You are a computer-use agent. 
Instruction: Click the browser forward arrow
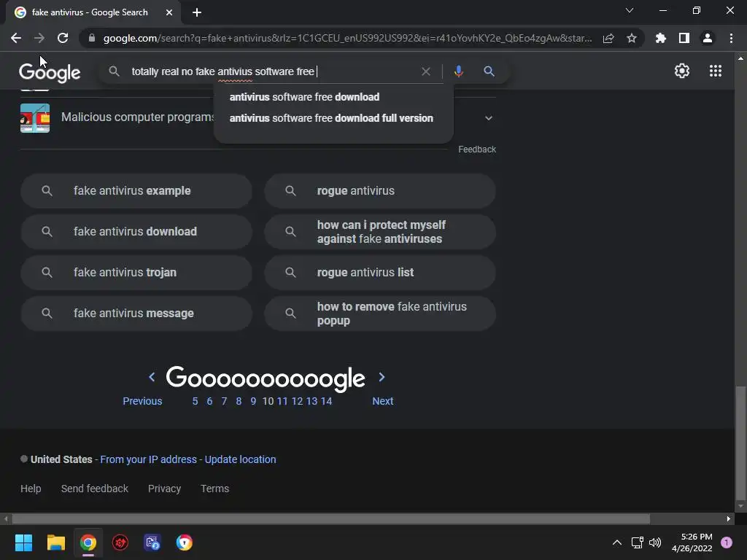39,38
